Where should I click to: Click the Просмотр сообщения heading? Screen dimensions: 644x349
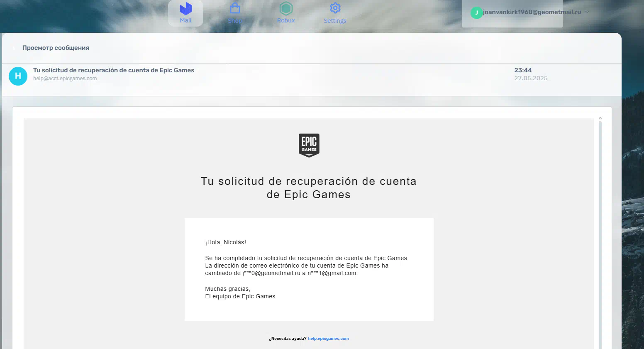coord(56,48)
